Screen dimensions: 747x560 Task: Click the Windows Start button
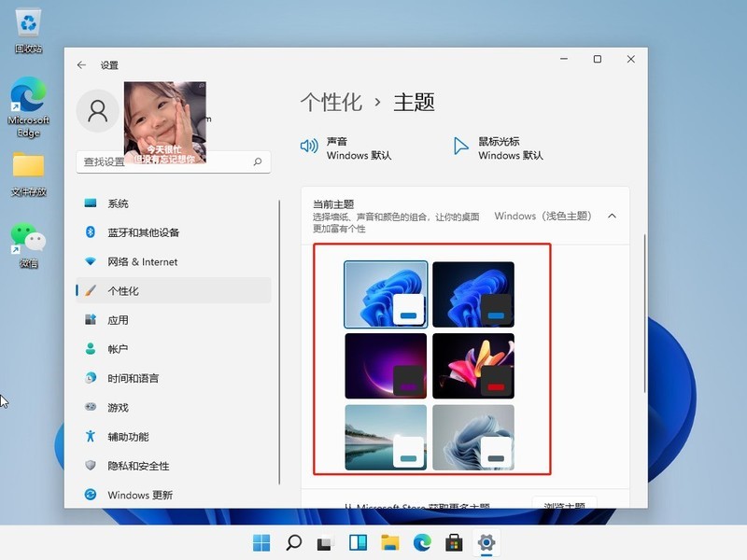point(261,541)
